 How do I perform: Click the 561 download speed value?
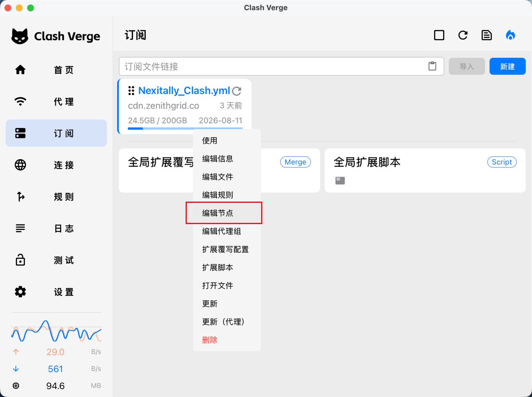point(55,369)
